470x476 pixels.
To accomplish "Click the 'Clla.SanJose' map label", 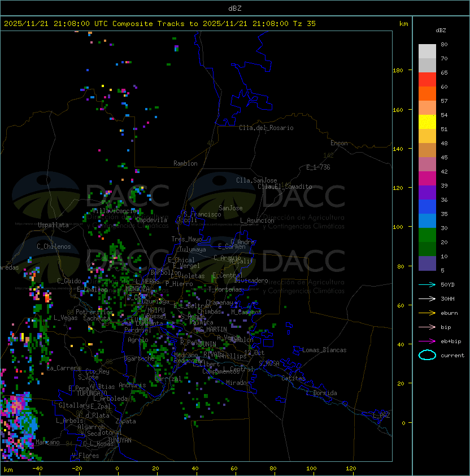I will pos(256,180).
